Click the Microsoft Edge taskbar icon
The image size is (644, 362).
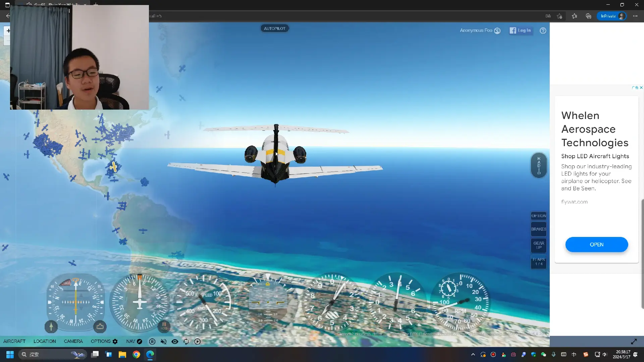point(150,354)
